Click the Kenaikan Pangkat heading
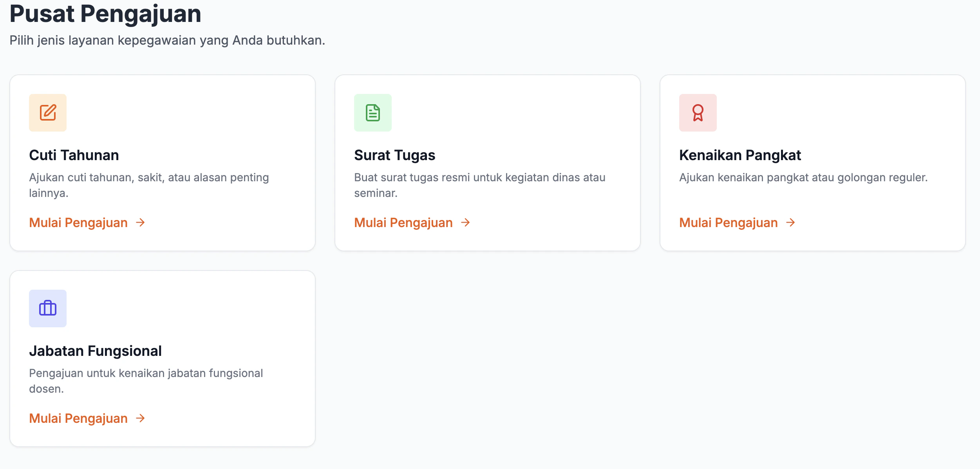 740,155
